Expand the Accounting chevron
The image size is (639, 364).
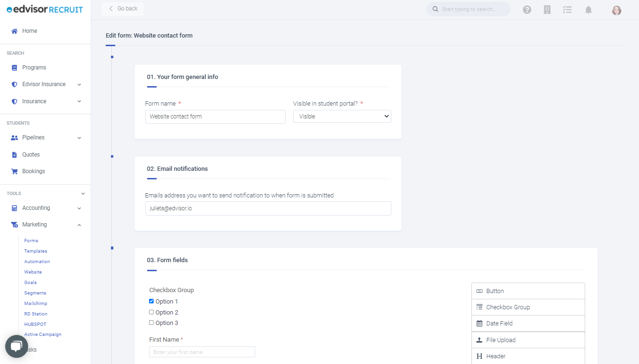tap(79, 208)
